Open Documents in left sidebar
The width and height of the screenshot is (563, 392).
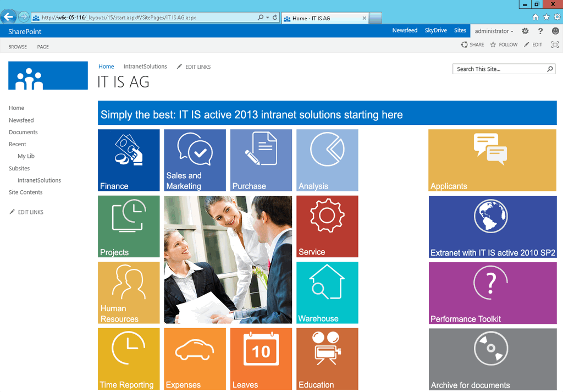point(23,132)
